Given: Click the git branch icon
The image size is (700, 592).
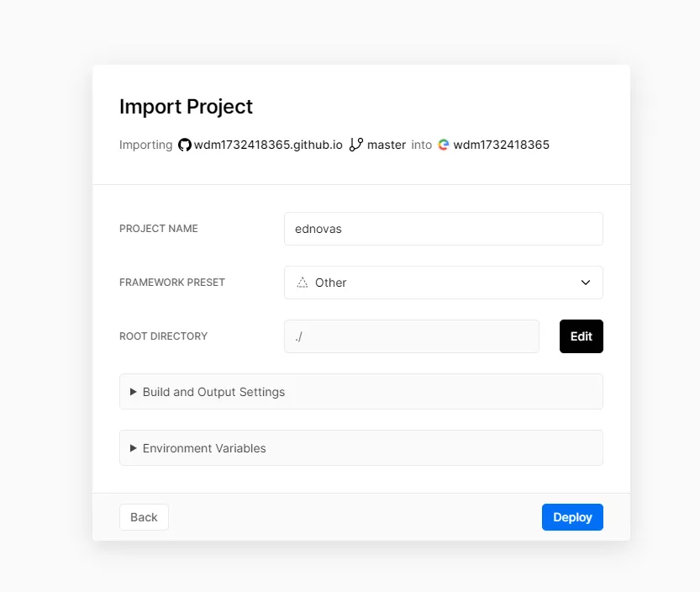Looking at the screenshot, I should 356,145.
